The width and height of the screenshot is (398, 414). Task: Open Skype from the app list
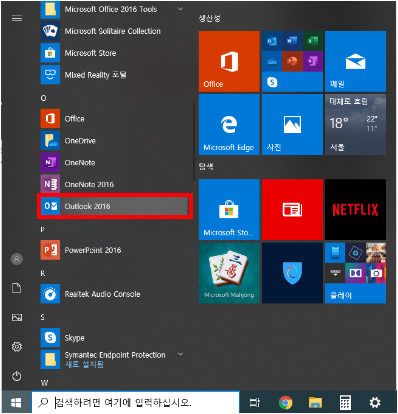pyautogui.click(x=114, y=338)
